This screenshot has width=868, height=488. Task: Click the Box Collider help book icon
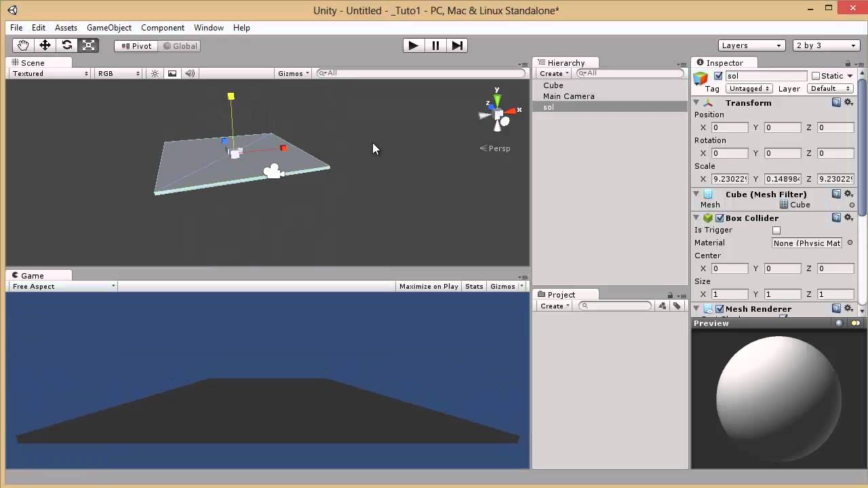(837, 218)
